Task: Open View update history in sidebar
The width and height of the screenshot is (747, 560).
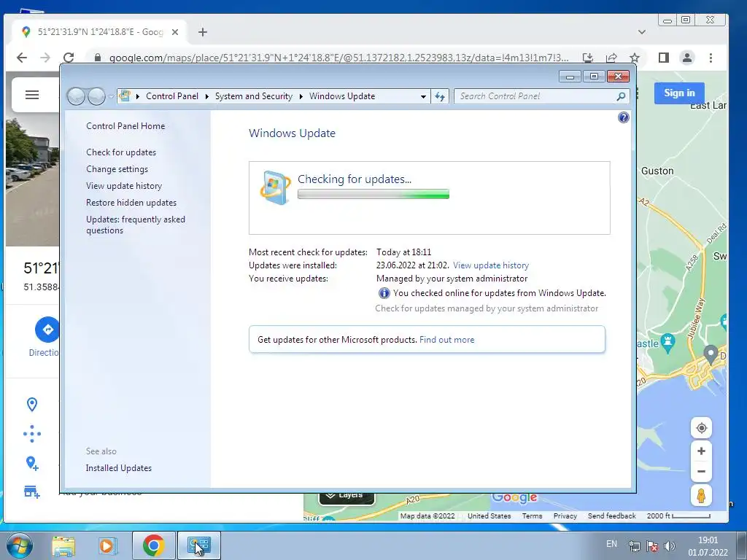Action: [124, 186]
